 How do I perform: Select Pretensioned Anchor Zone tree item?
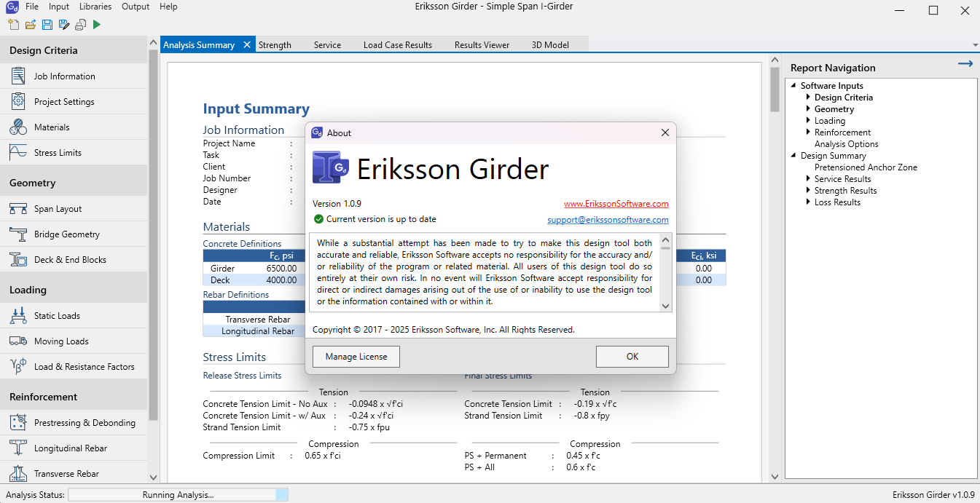(866, 167)
